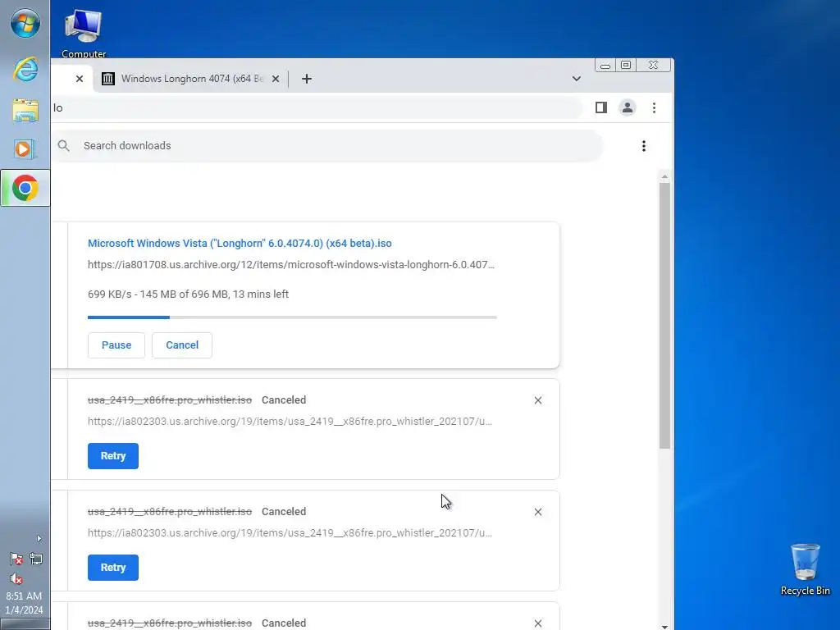Image resolution: width=840 pixels, height=630 pixels.
Task: Click the Longhorn download progress bar
Action: click(x=293, y=317)
